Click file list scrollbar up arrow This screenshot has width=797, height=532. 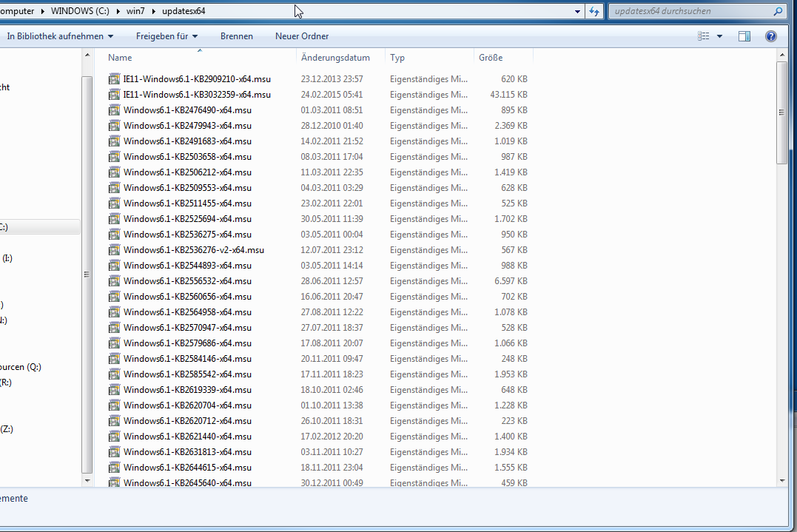(x=781, y=55)
